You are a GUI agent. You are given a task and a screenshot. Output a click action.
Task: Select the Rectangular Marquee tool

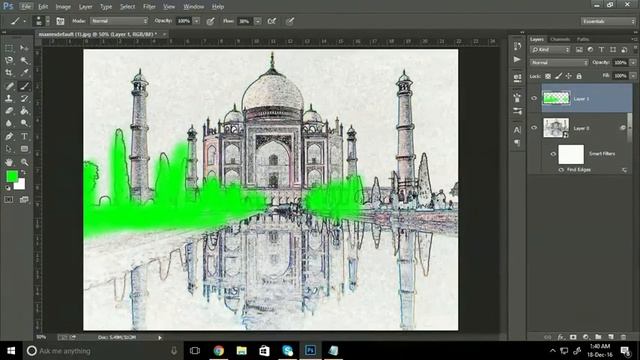point(9,48)
